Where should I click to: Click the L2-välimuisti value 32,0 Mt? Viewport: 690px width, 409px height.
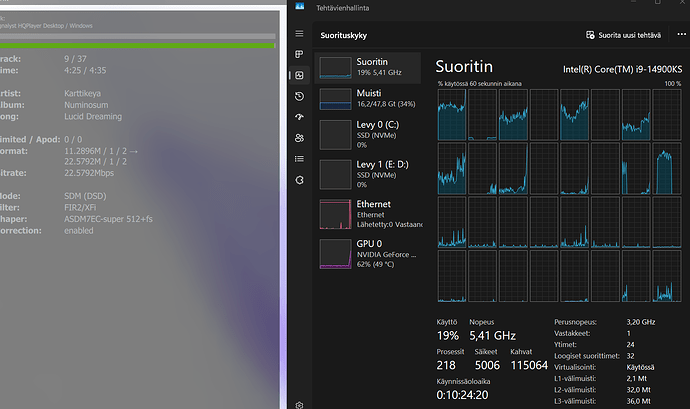tap(638, 390)
